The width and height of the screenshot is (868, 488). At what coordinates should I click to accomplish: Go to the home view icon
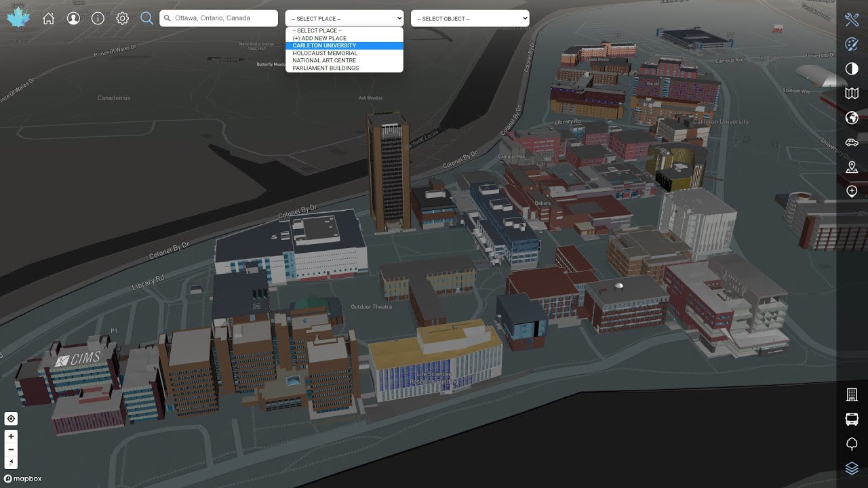[x=49, y=18]
